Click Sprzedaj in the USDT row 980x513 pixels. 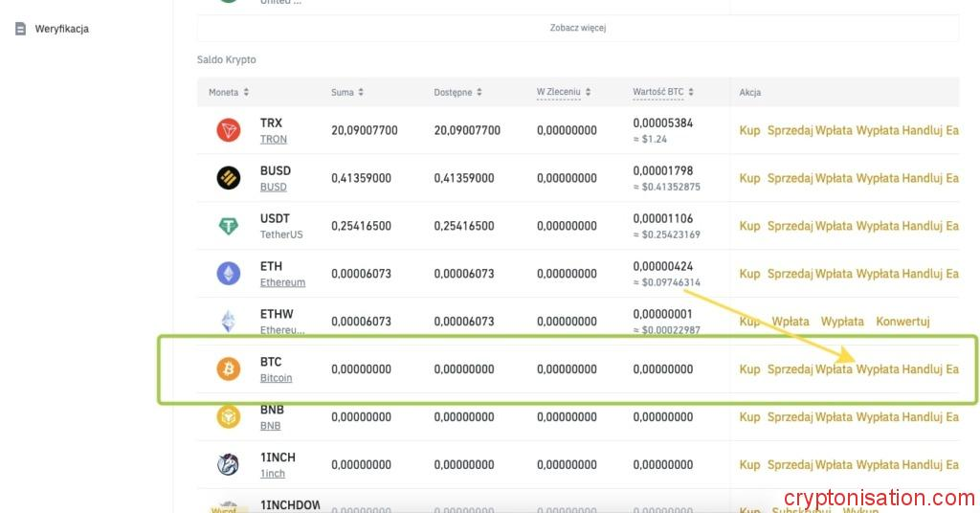(x=790, y=226)
